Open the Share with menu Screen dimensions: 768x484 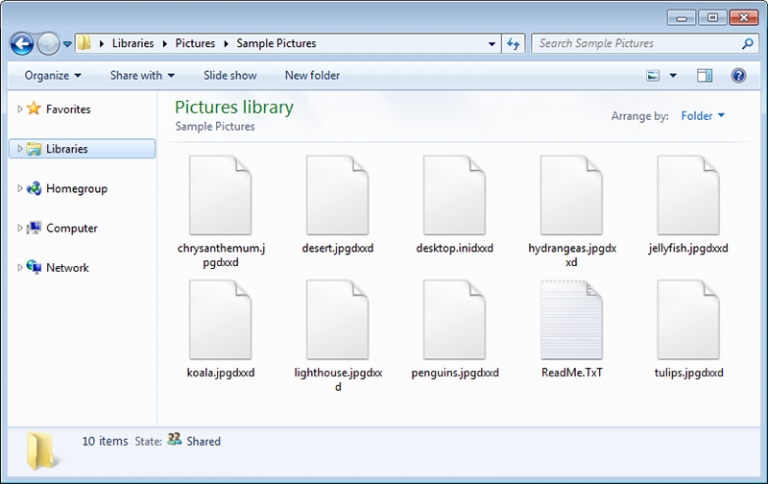[142, 75]
